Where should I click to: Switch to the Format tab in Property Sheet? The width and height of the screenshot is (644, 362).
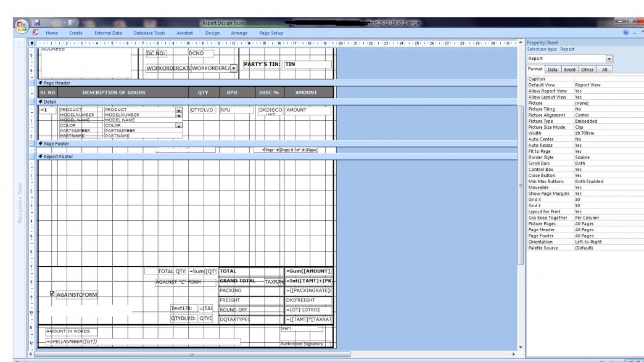535,69
